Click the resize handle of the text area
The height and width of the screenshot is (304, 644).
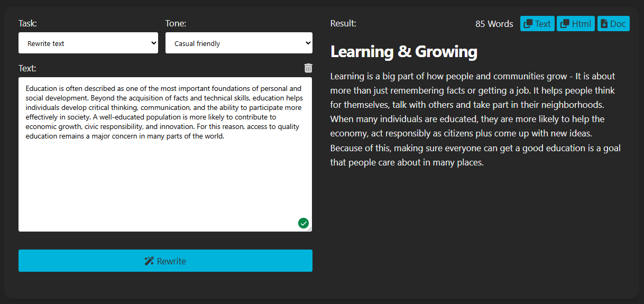pyautogui.click(x=310, y=229)
